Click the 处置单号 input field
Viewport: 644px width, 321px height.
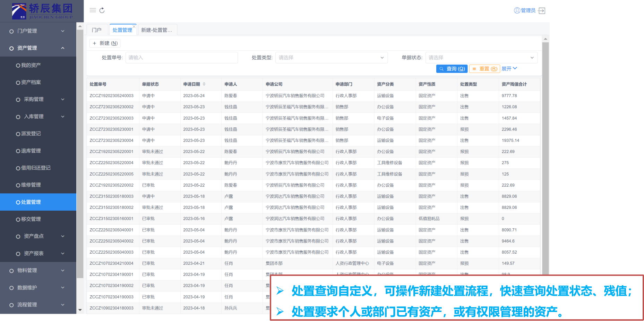[181, 58]
